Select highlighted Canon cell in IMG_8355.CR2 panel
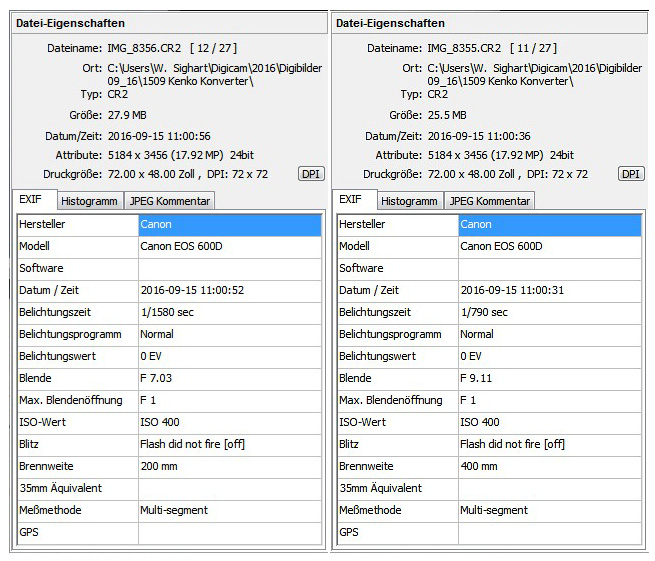655x561 pixels. click(550, 225)
